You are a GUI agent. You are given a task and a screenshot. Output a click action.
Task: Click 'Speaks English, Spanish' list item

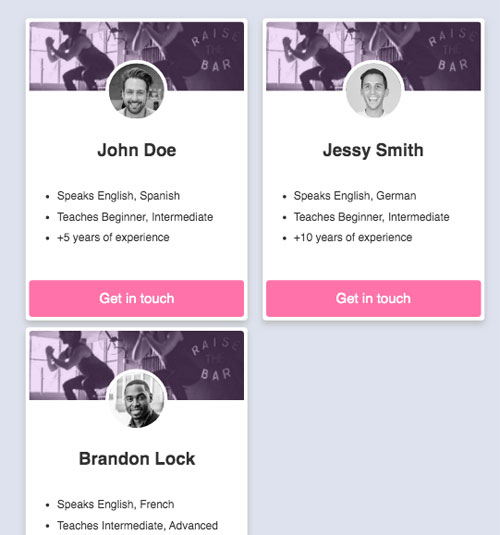(118, 196)
